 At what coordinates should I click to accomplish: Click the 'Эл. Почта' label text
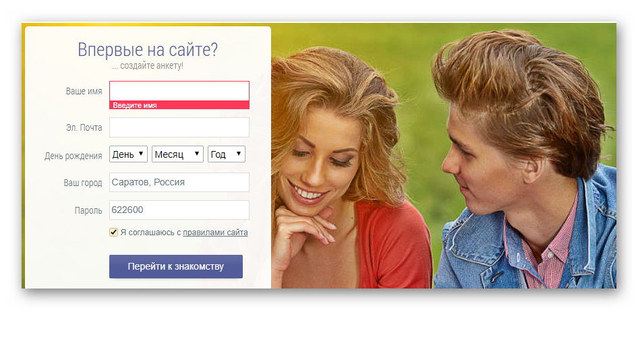pyautogui.click(x=84, y=127)
